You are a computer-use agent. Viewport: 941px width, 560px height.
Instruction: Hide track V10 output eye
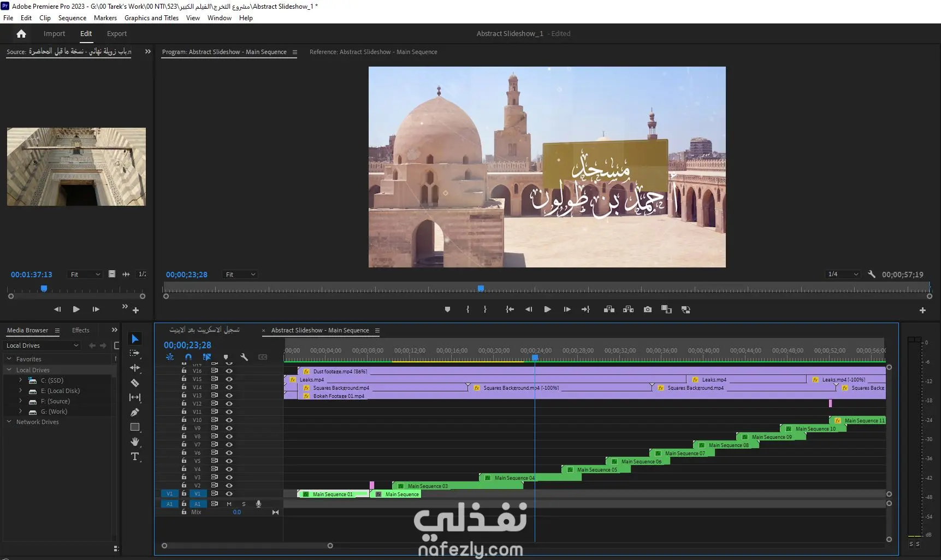point(229,420)
